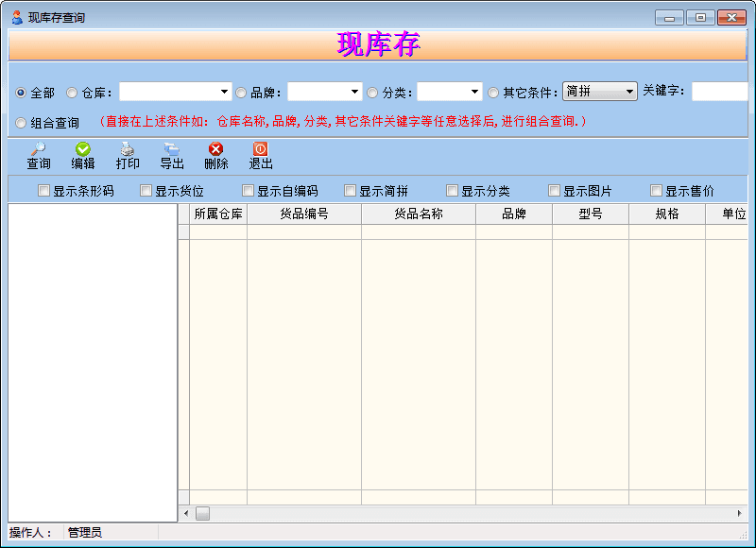The width and height of the screenshot is (756, 548).
Task: Open the 分类 dropdown list
Action: [x=475, y=92]
